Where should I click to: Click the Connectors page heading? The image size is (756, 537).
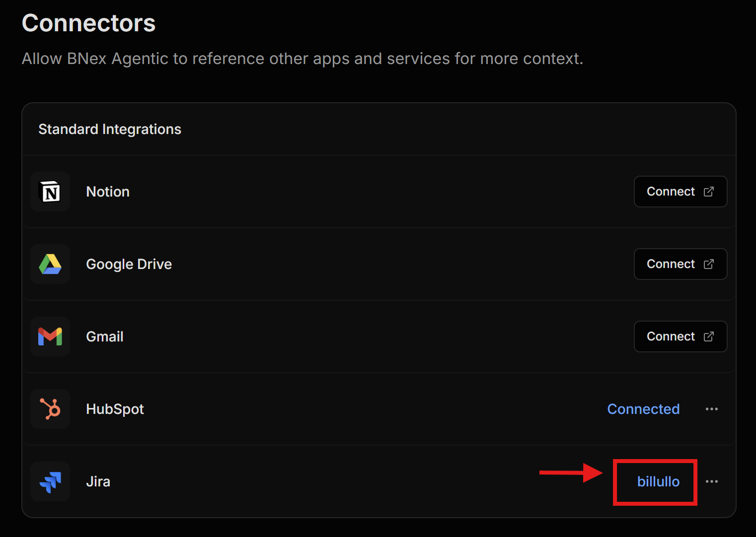88,23
